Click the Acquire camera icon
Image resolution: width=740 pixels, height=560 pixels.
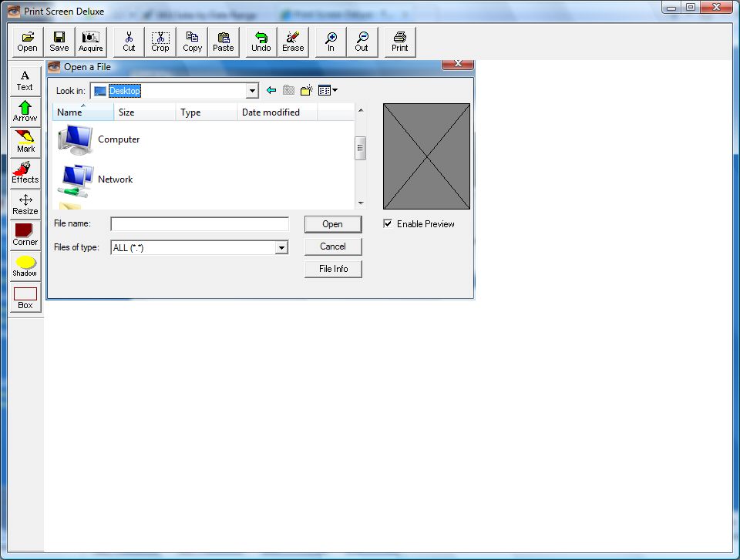(x=91, y=42)
